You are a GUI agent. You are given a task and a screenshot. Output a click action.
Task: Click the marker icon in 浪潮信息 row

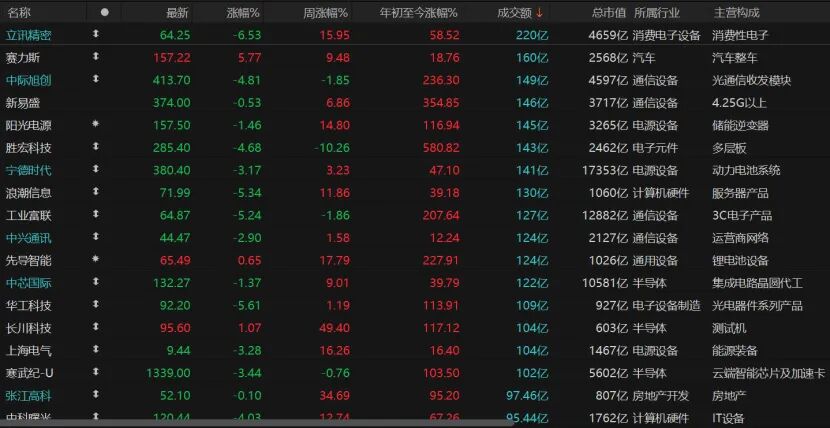pos(96,192)
